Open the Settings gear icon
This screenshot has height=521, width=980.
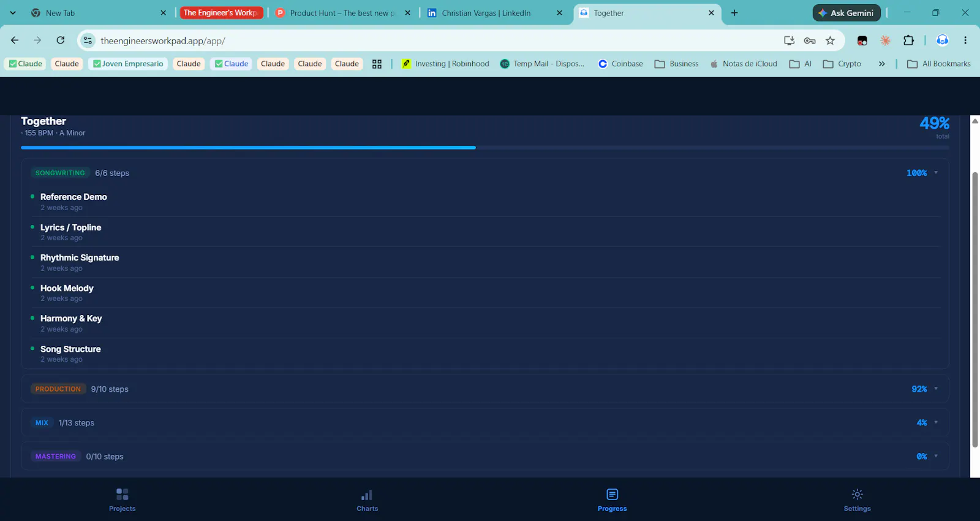(x=857, y=494)
